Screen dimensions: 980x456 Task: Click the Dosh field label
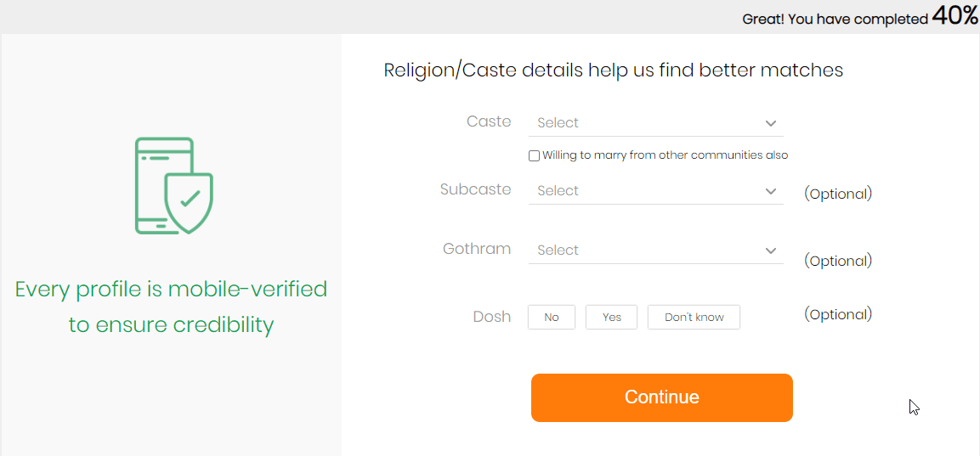[492, 317]
